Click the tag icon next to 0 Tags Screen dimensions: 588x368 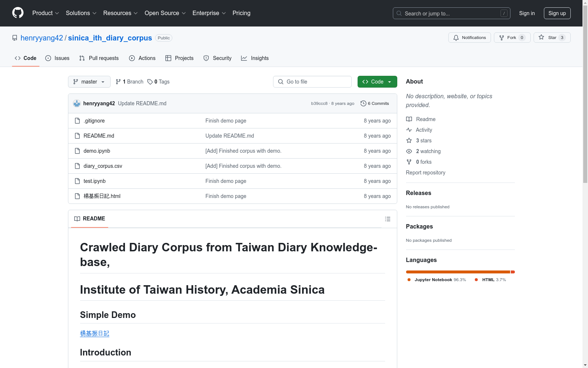click(x=150, y=82)
